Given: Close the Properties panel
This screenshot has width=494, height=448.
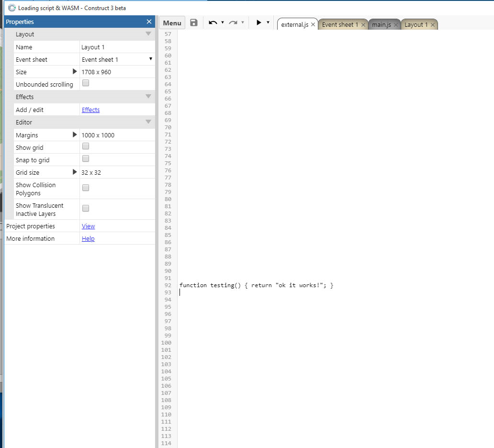Looking at the screenshot, I should pyautogui.click(x=149, y=22).
